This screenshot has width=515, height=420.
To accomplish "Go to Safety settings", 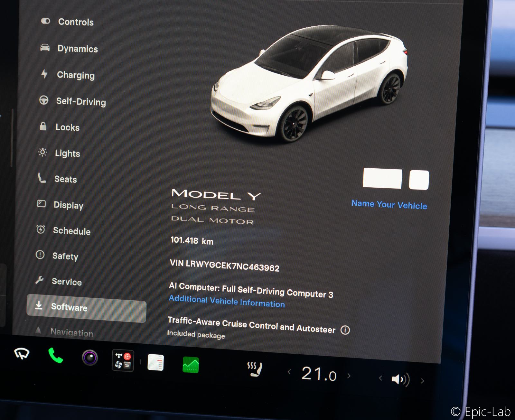I will point(65,256).
